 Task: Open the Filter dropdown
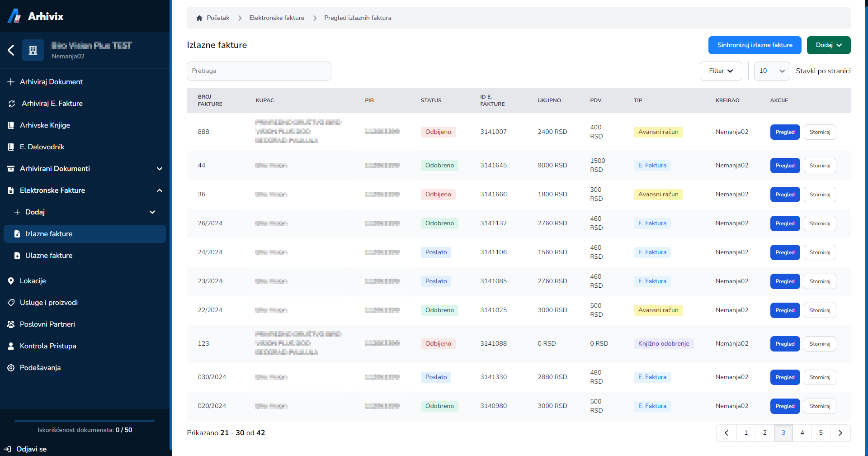[x=721, y=71]
